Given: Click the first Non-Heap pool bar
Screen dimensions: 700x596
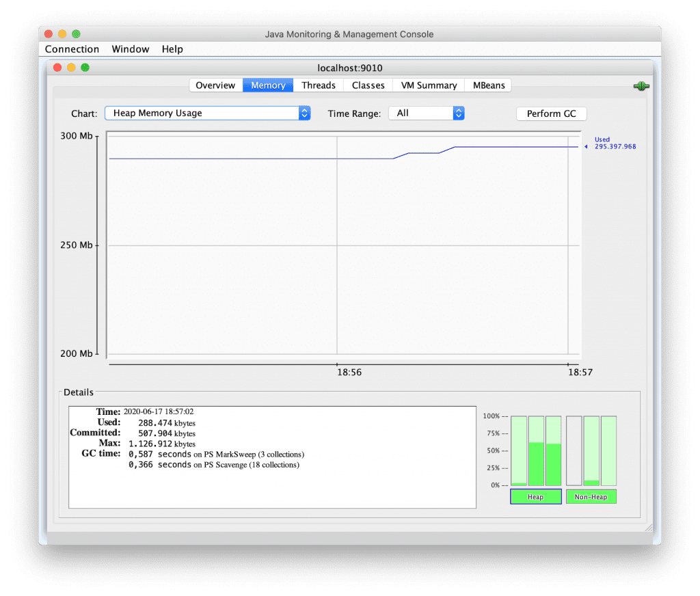Looking at the screenshot, I should point(574,451).
